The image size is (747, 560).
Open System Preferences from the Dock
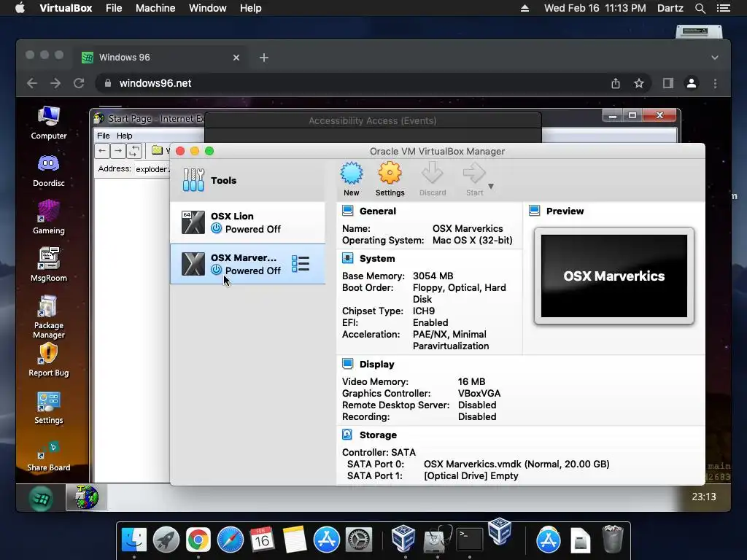pos(358,540)
